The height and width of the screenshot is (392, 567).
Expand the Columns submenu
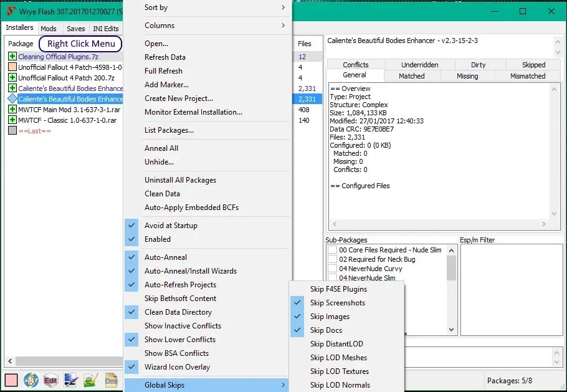(207, 26)
